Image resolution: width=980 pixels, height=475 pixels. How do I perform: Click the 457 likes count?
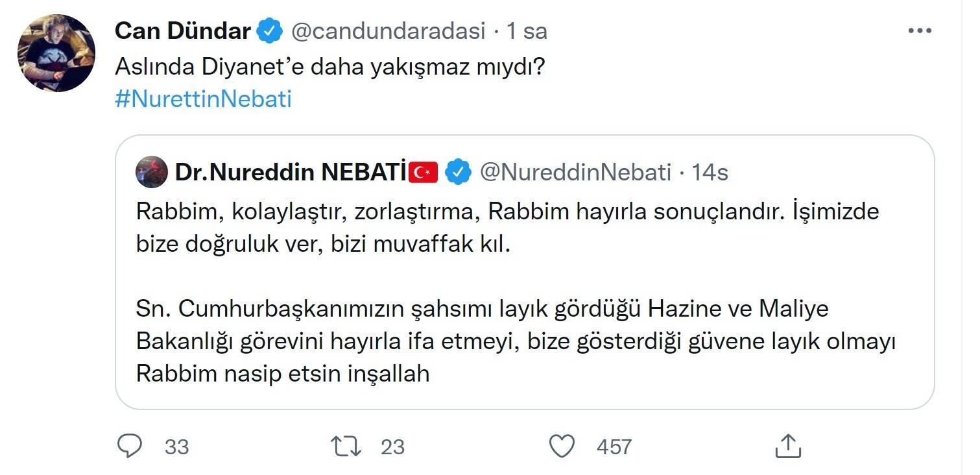pyautogui.click(x=614, y=446)
